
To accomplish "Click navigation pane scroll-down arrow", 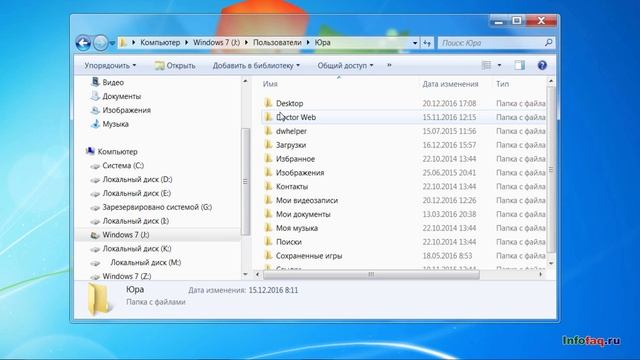I will [245, 274].
